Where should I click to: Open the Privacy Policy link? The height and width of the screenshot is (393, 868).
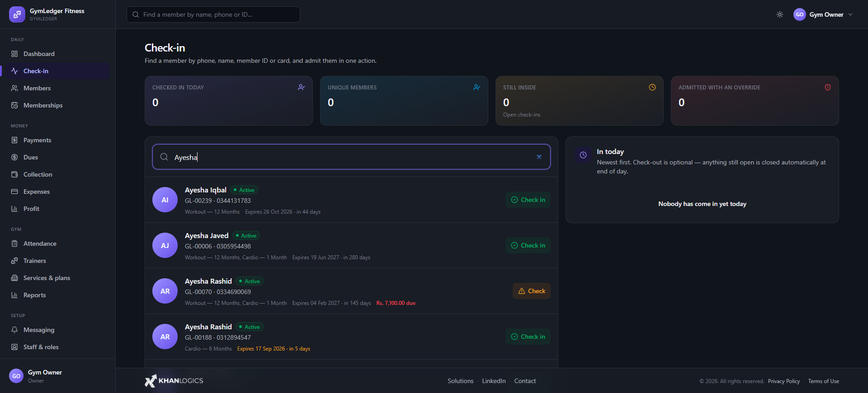point(784,381)
